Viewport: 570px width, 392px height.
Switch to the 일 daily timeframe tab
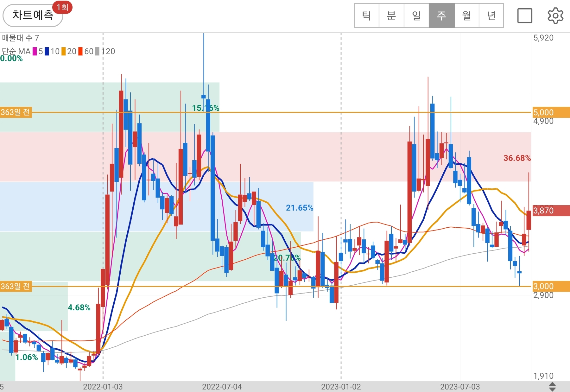point(416,16)
